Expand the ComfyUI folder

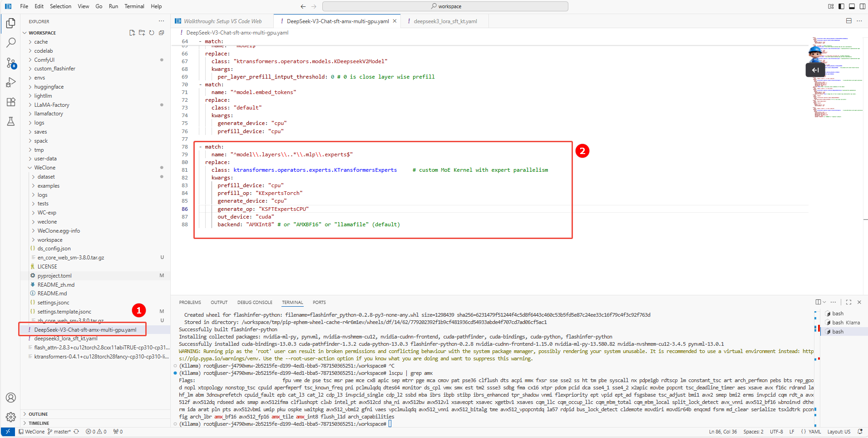click(44, 60)
